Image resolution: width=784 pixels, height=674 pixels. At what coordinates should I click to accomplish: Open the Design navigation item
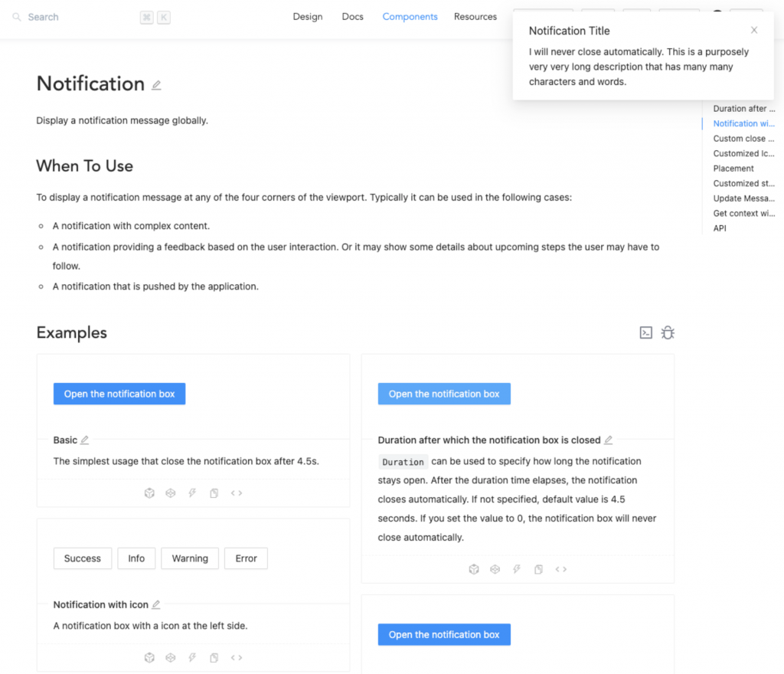point(308,17)
